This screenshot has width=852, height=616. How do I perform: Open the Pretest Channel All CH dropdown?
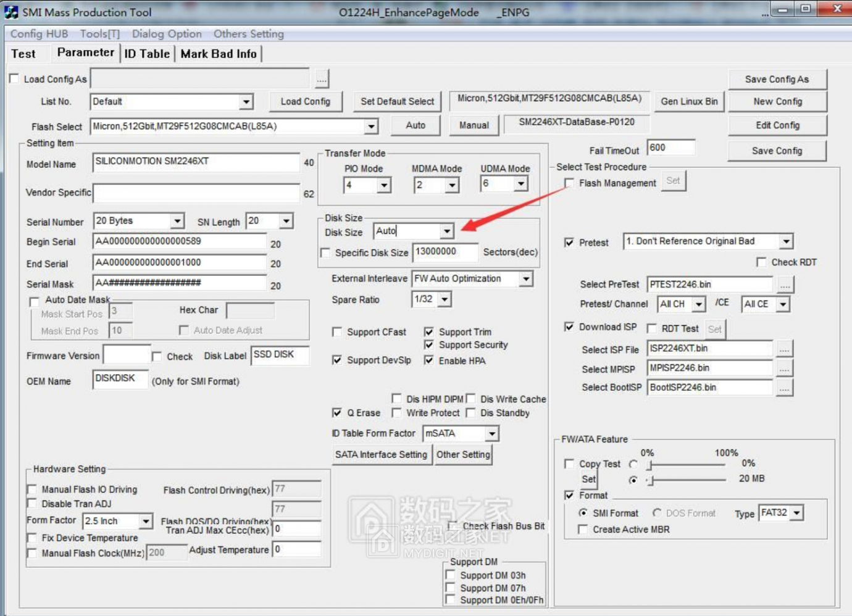pos(698,304)
